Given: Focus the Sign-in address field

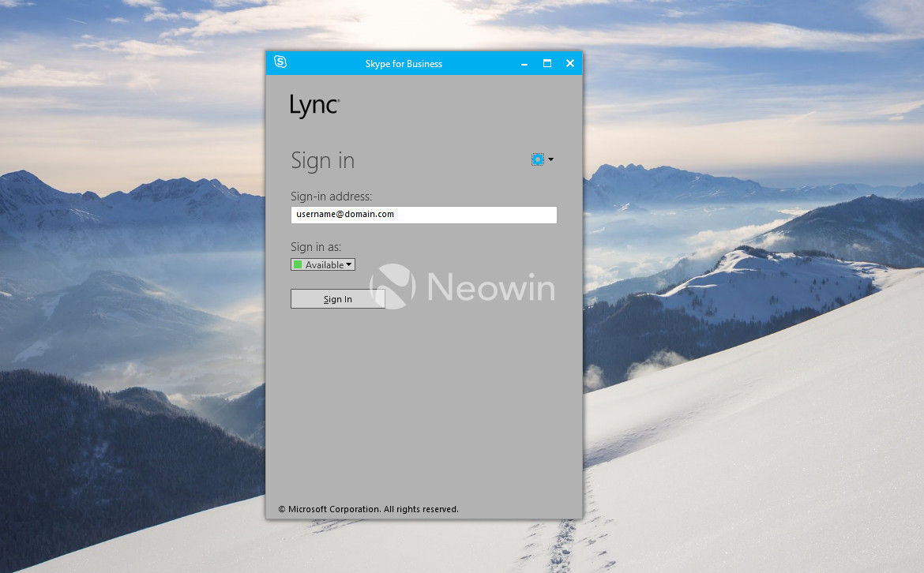Looking at the screenshot, I should (x=423, y=215).
